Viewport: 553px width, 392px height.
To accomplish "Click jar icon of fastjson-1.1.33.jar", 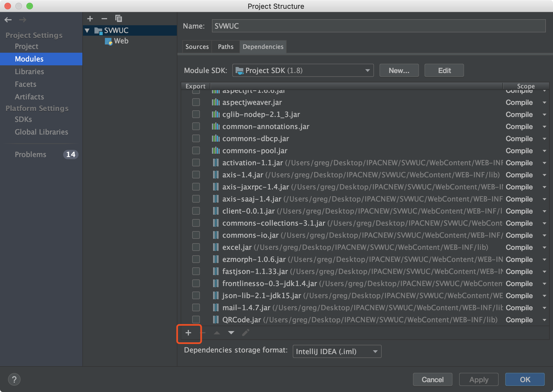I will [216, 271].
